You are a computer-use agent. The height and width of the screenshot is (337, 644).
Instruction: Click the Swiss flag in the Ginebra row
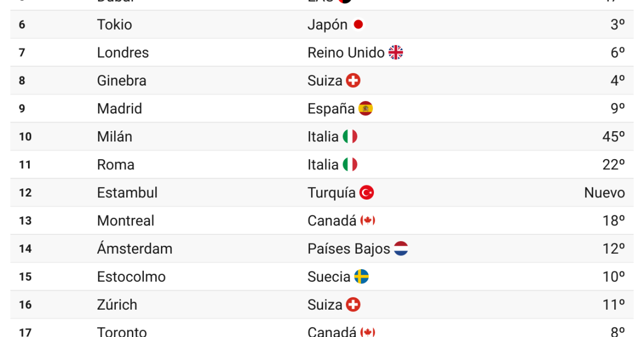pos(353,81)
